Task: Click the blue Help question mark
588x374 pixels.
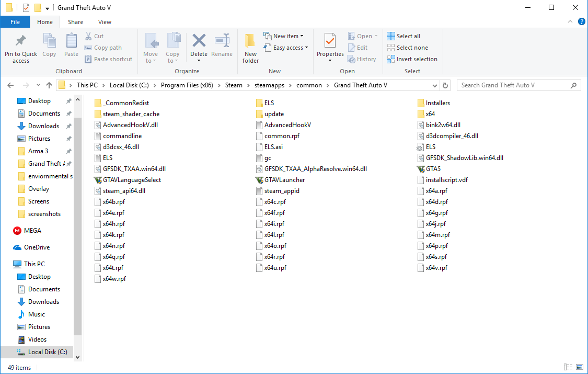Action: [582, 22]
